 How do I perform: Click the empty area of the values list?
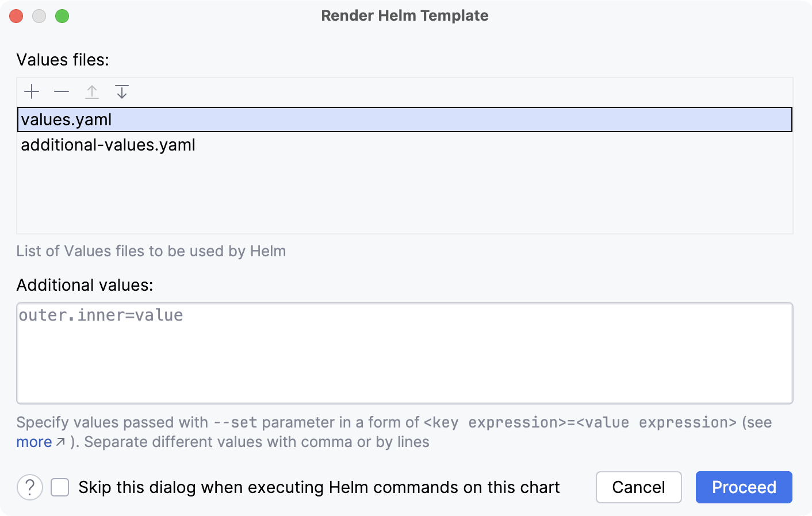(x=403, y=195)
